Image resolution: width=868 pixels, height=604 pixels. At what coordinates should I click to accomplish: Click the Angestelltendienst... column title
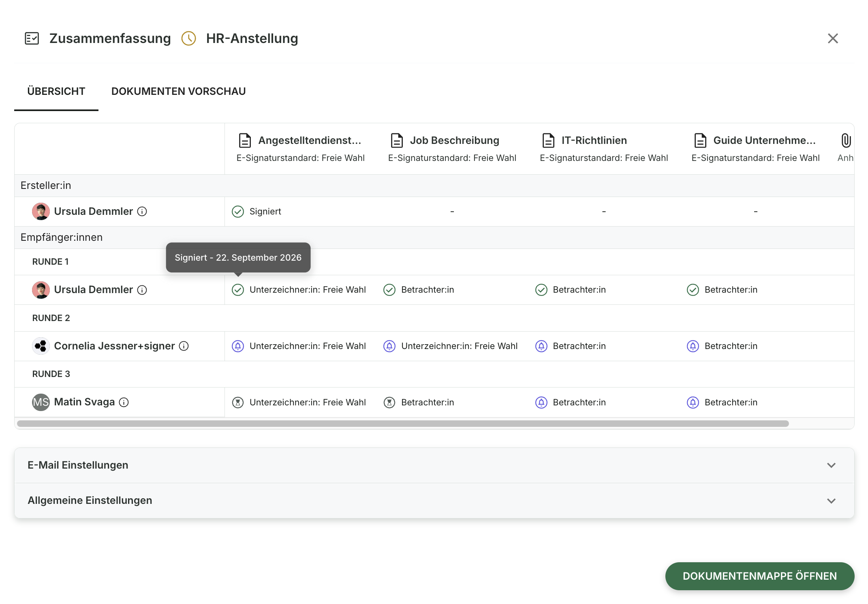click(310, 140)
